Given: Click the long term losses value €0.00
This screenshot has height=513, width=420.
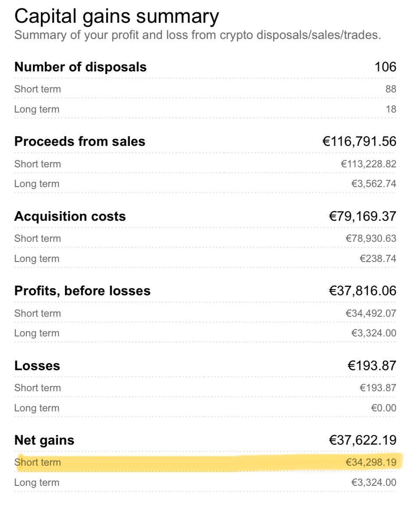Looking at the screenshot, I should 384,408.
